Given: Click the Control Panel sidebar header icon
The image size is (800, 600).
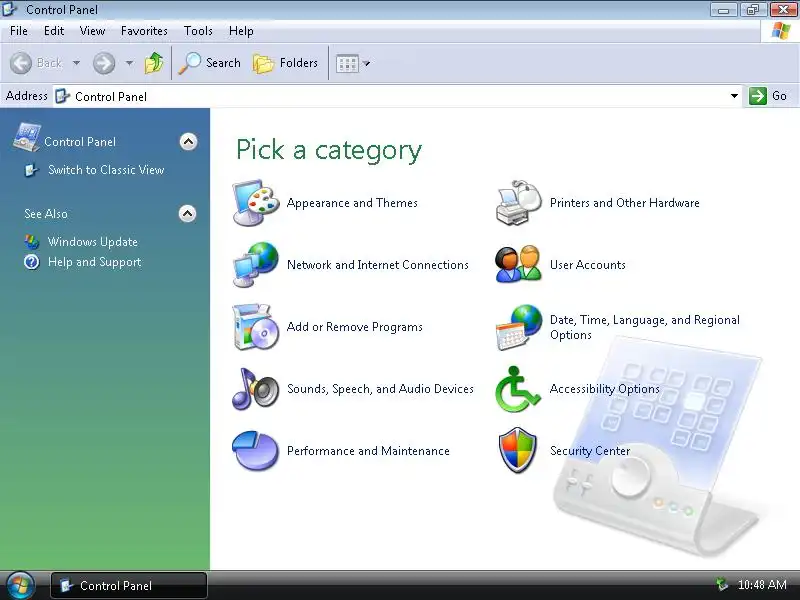Looking at the screenshot, I should click(x=27, y=137).
